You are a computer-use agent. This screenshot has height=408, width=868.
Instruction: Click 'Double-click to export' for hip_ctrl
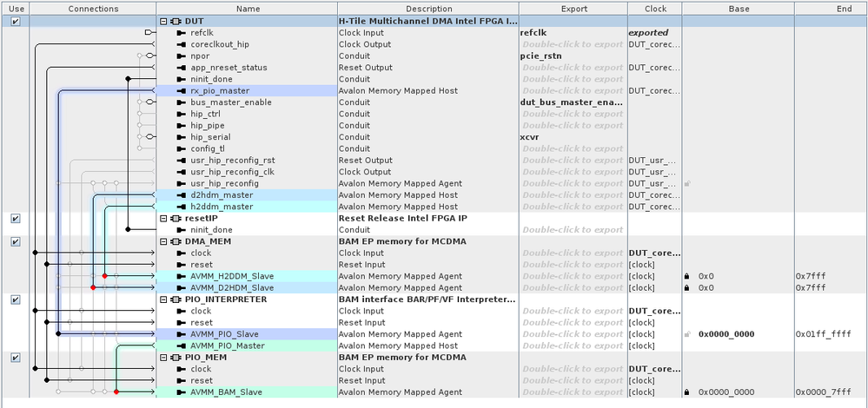[x=573, y=114]
